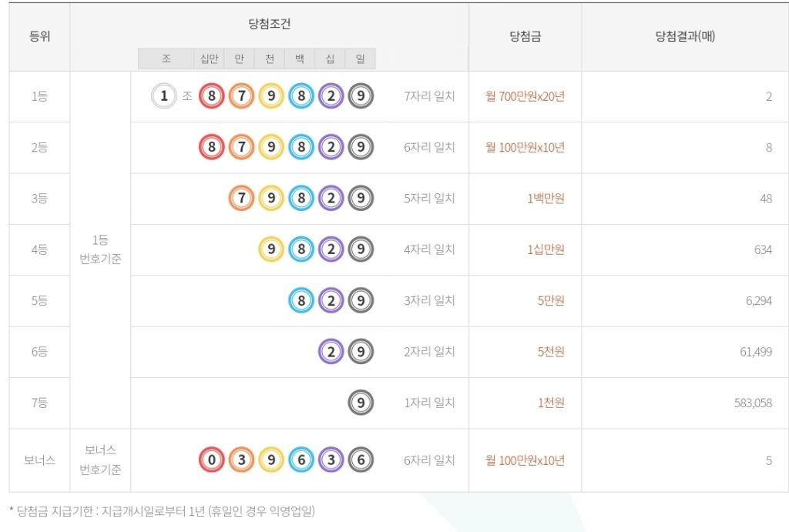
Task: Select the blue 6 ball in the 보너스 row
Action: tap(301, 460)
